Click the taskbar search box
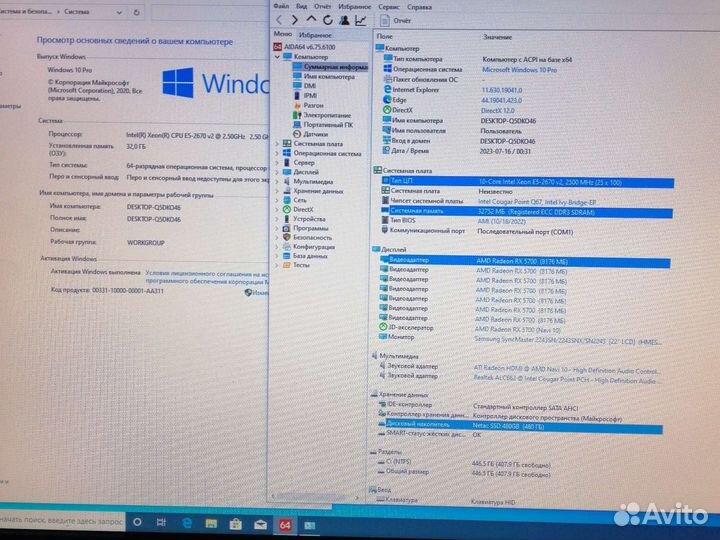Viewport: 720px width, 540px height. [63, 521]
